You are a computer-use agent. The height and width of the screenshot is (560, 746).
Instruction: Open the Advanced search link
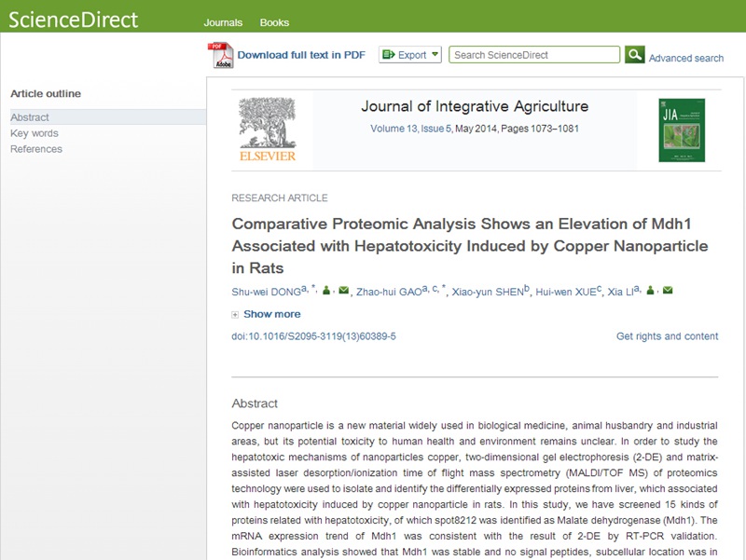pyautogui.click(x=686, y=58)
